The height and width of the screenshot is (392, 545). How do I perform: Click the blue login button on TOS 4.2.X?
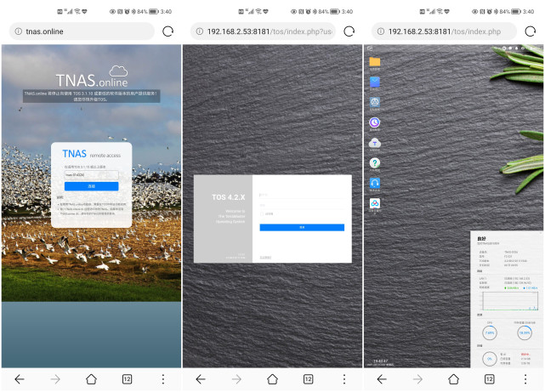point(302,227)
